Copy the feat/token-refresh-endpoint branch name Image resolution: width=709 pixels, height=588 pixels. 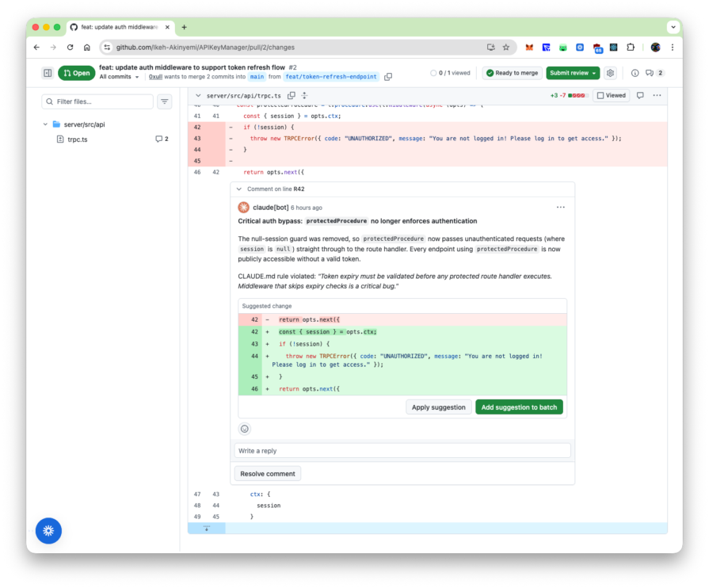coord(388,77)
